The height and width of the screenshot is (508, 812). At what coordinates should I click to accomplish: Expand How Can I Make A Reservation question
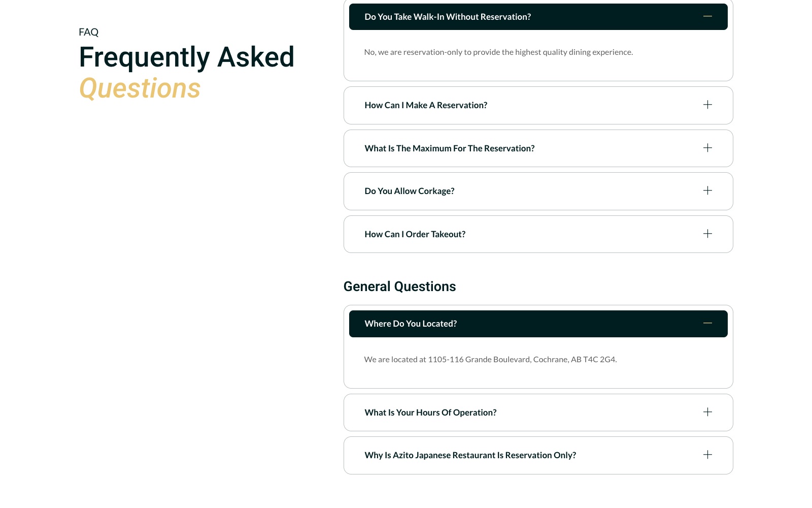[538, 105]
